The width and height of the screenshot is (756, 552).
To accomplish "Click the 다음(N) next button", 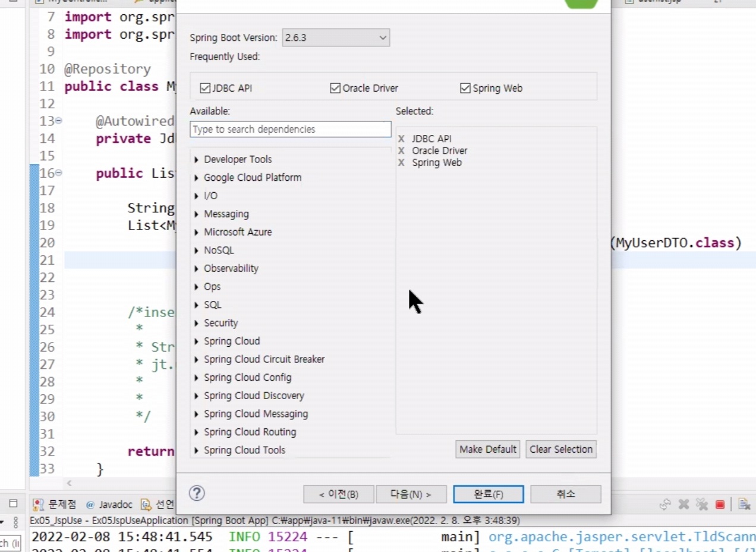I will tap(411, 494).
